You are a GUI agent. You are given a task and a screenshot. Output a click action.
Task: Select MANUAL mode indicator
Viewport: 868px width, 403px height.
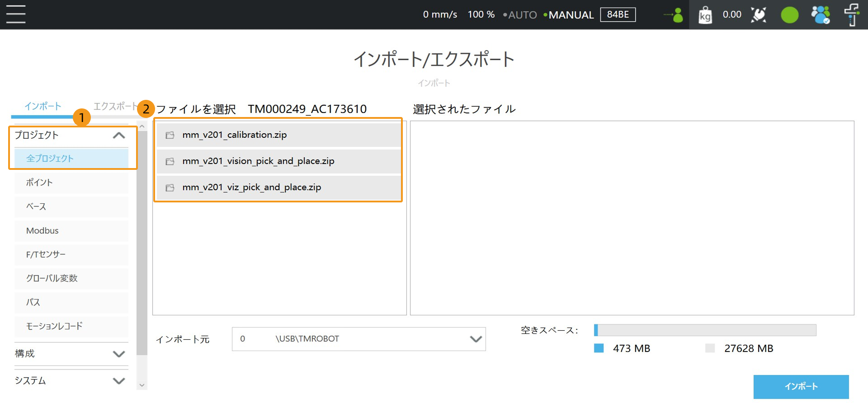click(571, 15)
